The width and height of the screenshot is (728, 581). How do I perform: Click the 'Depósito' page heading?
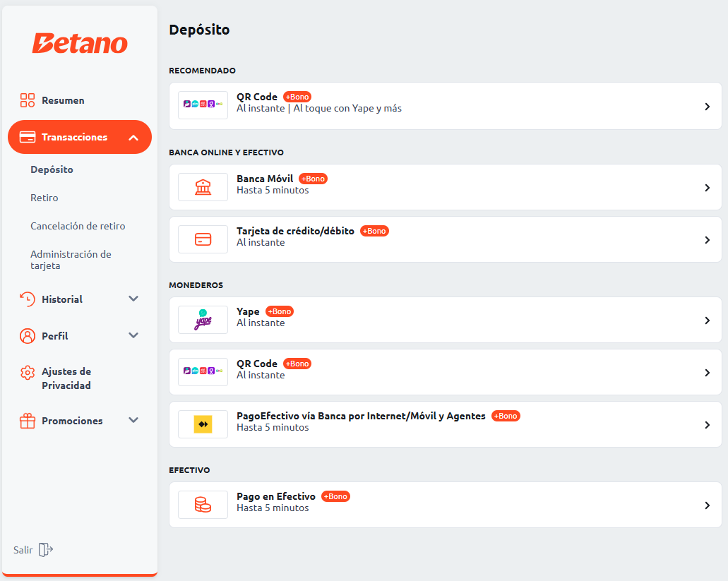[199, 30]
